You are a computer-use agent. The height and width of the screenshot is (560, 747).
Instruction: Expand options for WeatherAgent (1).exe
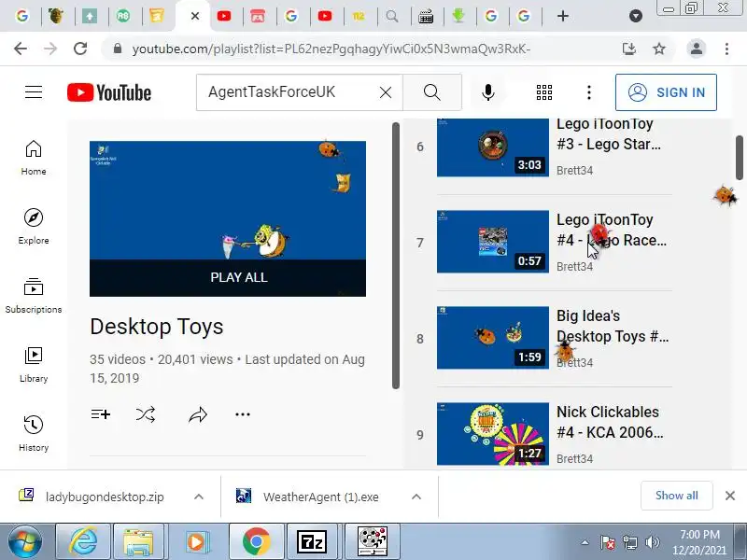[416, 497]
